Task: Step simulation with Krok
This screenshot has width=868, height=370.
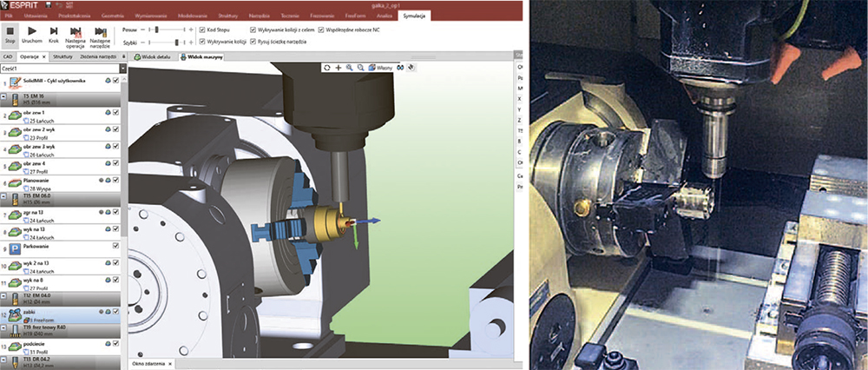Action: click(x=54, y=35)
